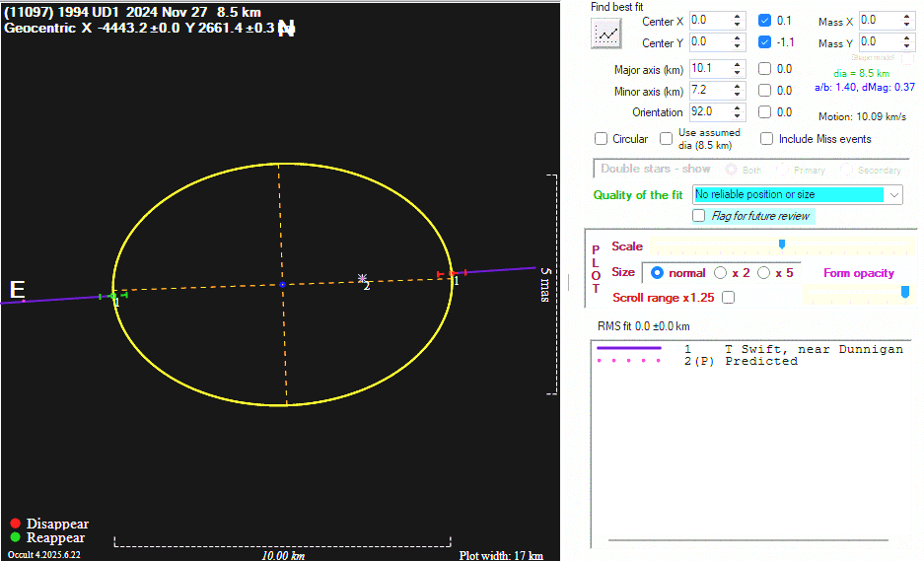Image resolution: width=924 pixels, height=561 pixels.
Task: Decrease Mass X with down arrow
Action: tap(907, 25)
